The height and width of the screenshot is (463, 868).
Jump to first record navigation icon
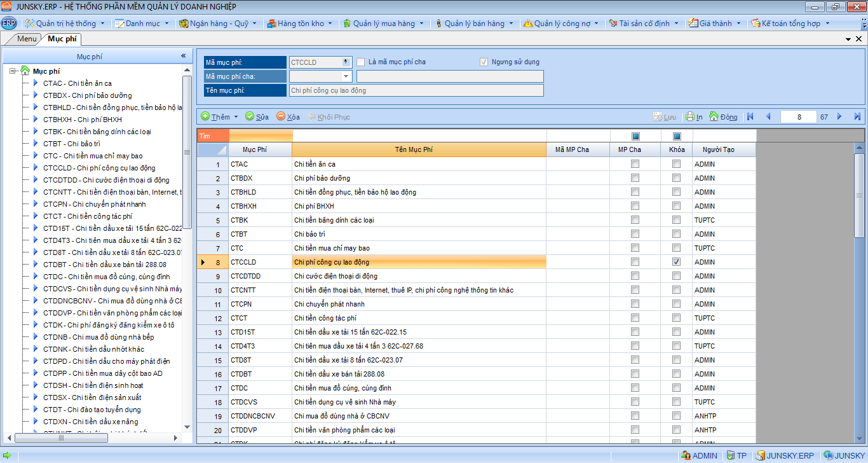[750, 117]
